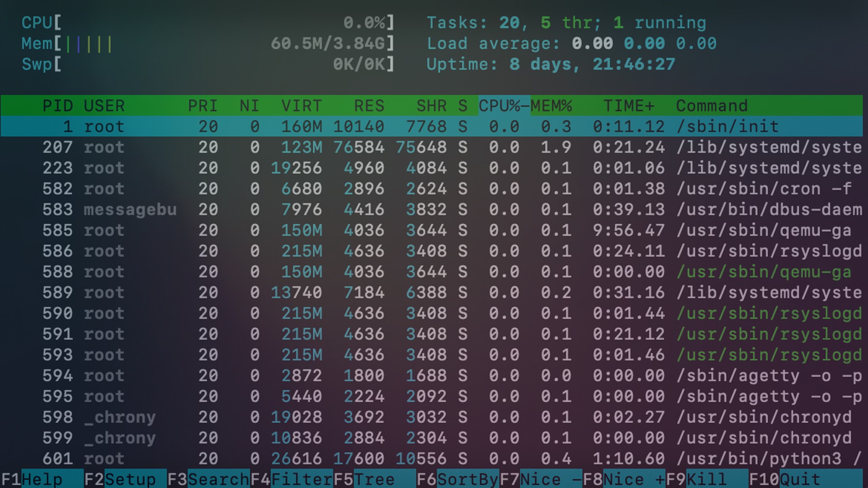Sort by the CPU% column header
The height and width of the screenshot is (488, 868).
(x=500, y=106)
